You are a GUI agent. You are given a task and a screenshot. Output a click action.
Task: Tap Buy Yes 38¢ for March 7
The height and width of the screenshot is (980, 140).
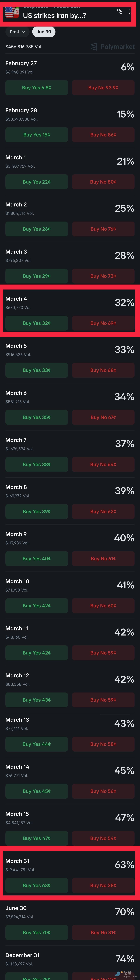pyautogui.click(x=36, y=465)
